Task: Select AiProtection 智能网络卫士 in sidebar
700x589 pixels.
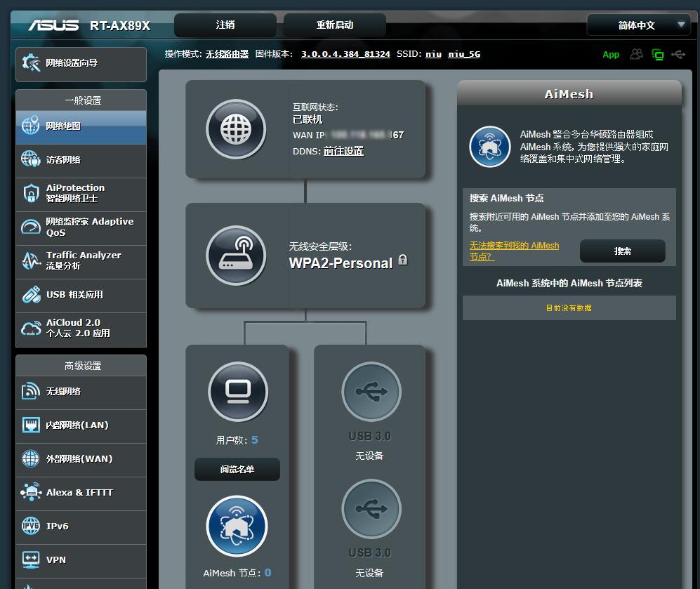Action: 81,193
